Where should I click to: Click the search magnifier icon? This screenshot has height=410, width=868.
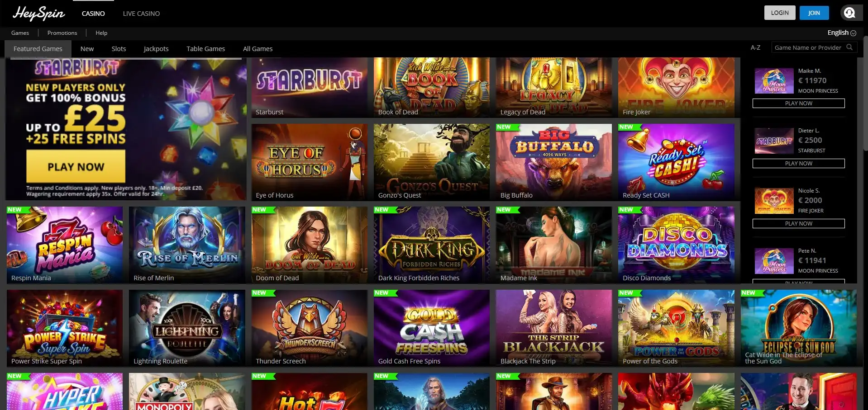(849, 47)
